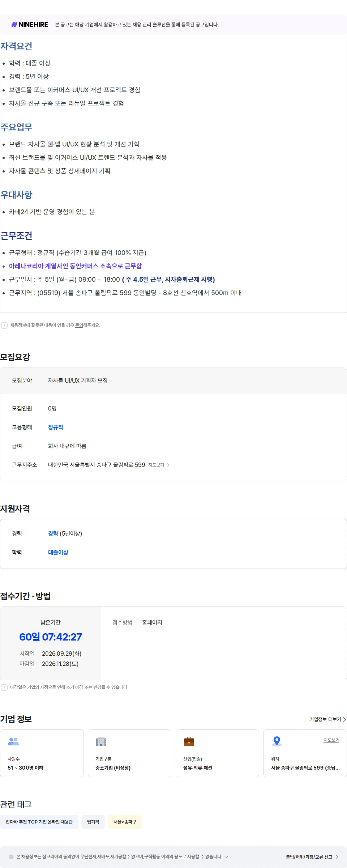Click 불법/허위/과장/오류 신고 link
This screenshot has width=347, height=868.
click(x=309, y=857)
